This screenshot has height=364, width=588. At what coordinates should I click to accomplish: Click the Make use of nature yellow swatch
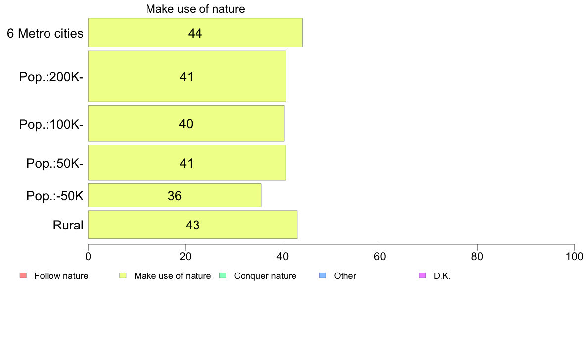click(x=123, y=275)
